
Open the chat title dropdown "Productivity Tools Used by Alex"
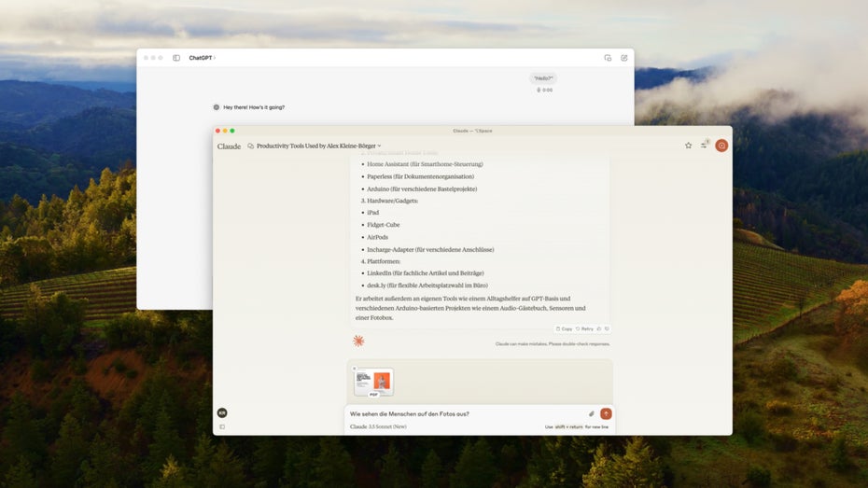coord(319,146)
